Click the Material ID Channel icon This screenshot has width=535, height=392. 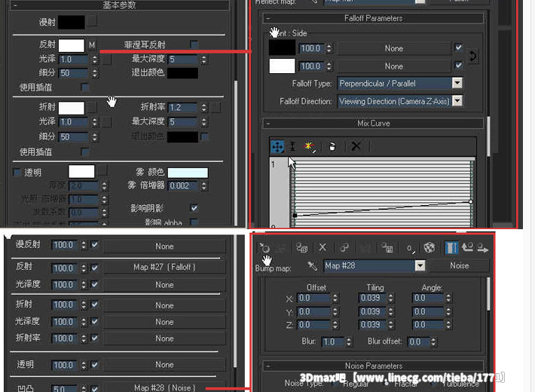click(411, 248)
